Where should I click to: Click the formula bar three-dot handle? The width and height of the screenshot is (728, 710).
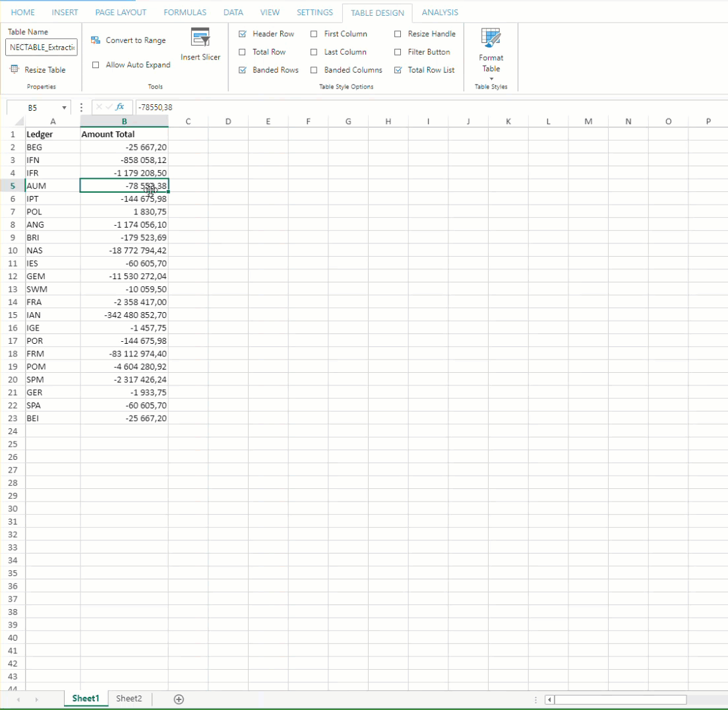[81, 107]
